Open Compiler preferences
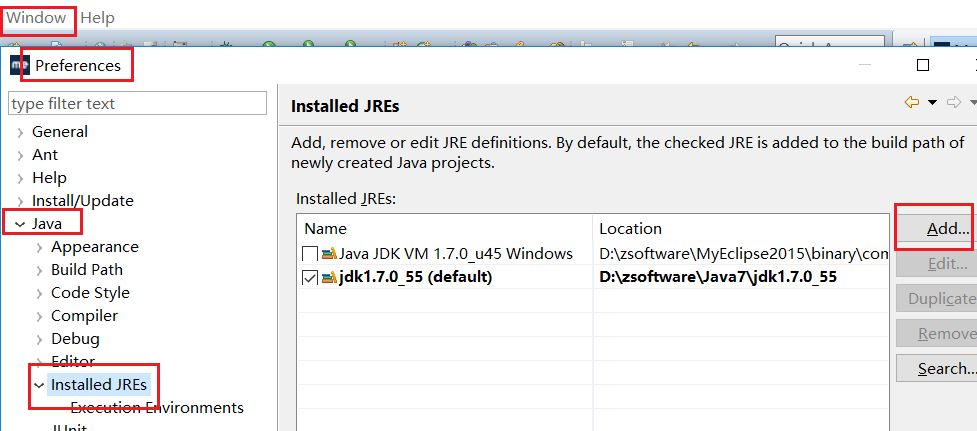The width and height of the screenshot is (977, 431). (84, 316)
